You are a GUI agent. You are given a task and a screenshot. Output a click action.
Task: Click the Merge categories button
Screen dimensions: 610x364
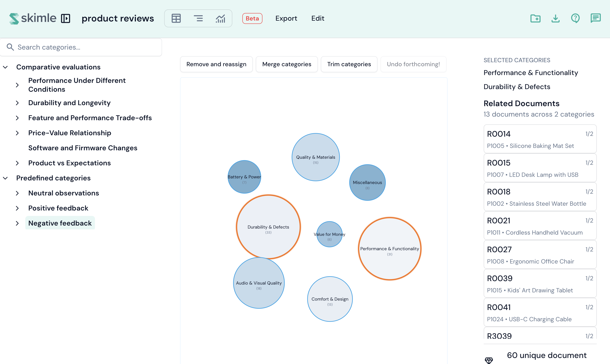click(x=287, y=64)
